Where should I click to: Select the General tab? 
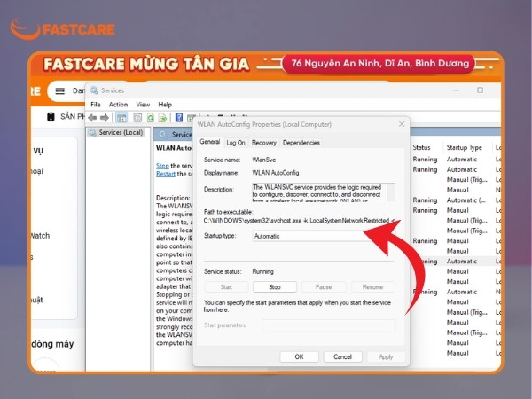209,142
